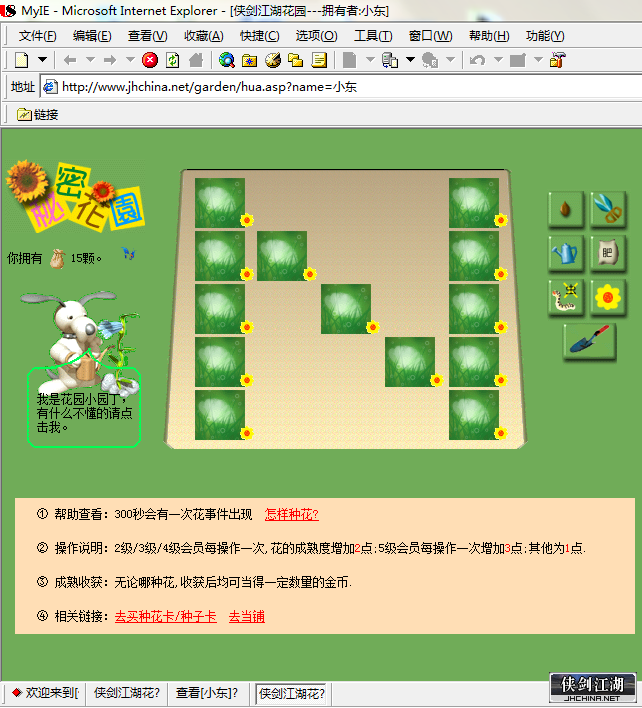
Task: Click the top-right corner garden plot
Action: click(474, 203)
